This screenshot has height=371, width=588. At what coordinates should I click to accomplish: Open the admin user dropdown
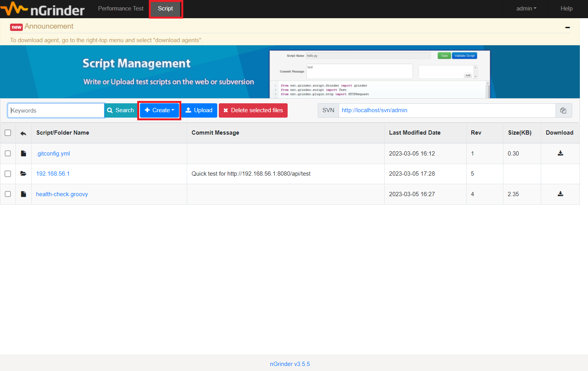(x=526, y=9)
